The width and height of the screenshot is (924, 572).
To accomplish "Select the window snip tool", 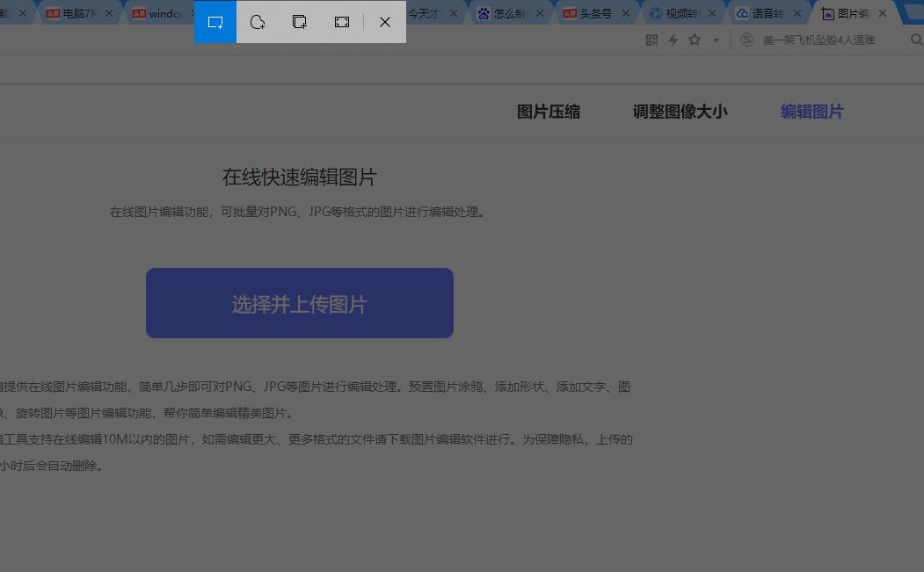I will click(x=299, y=22).
